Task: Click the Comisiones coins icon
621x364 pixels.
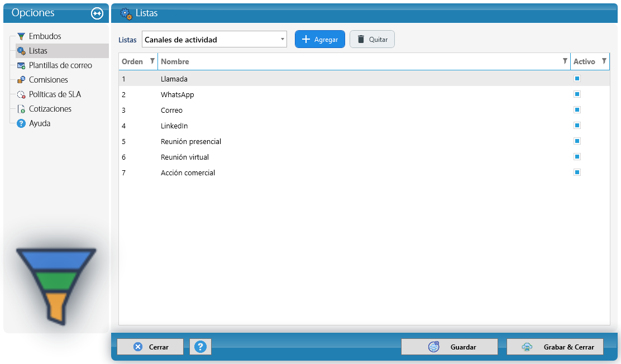Action: coord(21,80)
